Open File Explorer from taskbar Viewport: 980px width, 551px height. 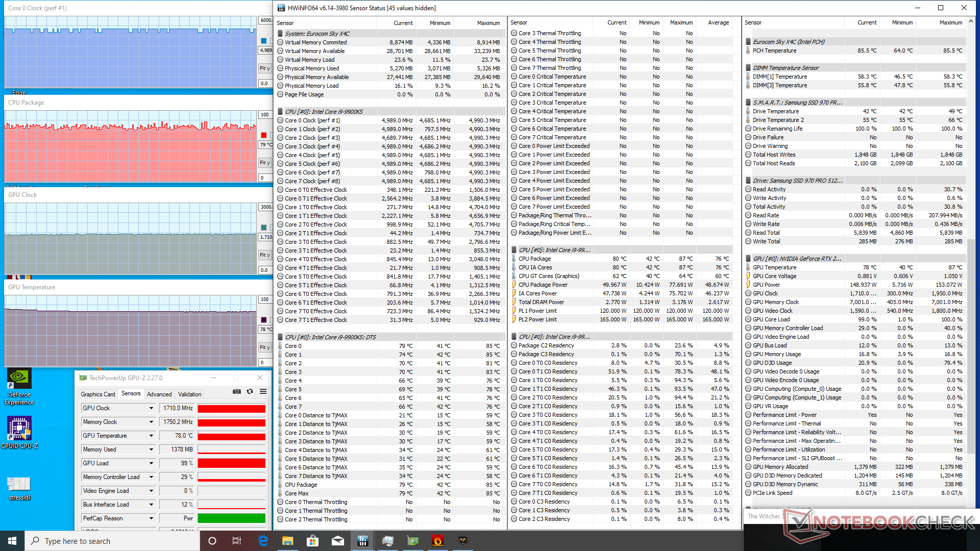pos(288,541)
